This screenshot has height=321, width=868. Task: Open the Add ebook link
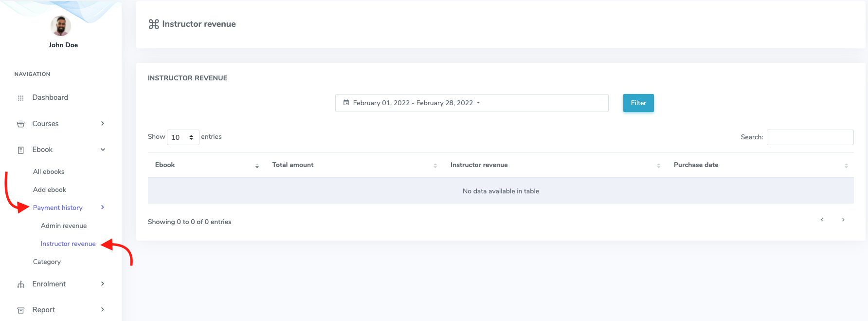point(50,190)
